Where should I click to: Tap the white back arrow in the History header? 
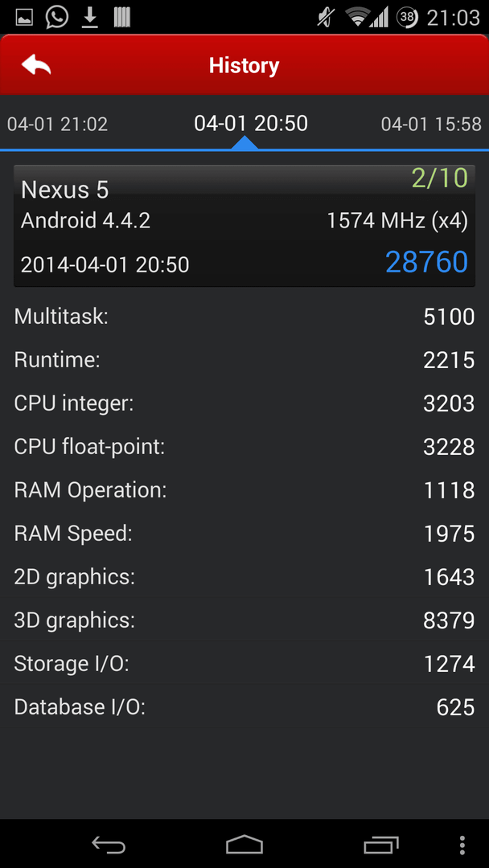click(x=36, y=65)
